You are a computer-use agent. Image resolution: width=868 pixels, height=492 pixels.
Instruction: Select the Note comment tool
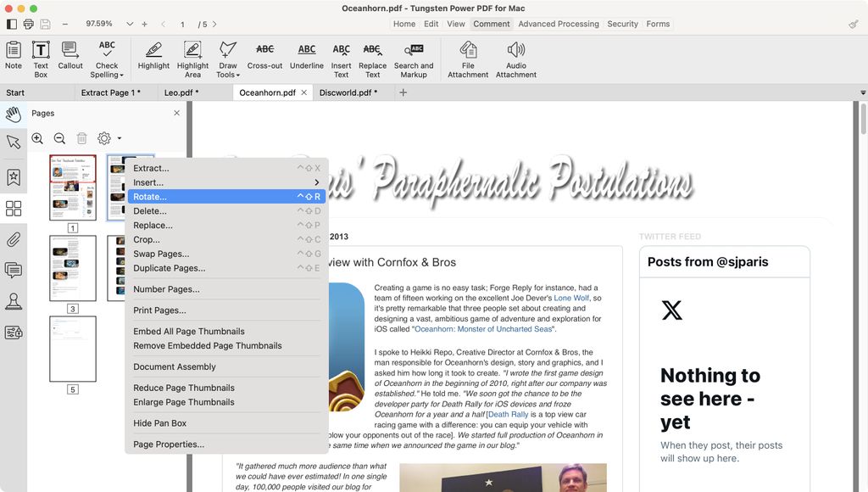[x=13, y=57]
